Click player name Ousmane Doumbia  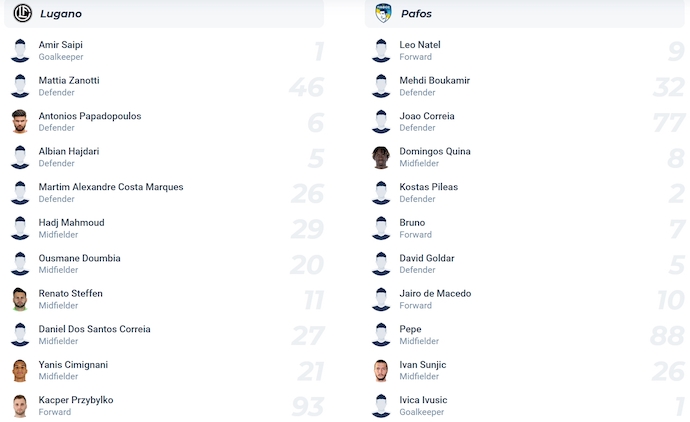tap(79, 258)
